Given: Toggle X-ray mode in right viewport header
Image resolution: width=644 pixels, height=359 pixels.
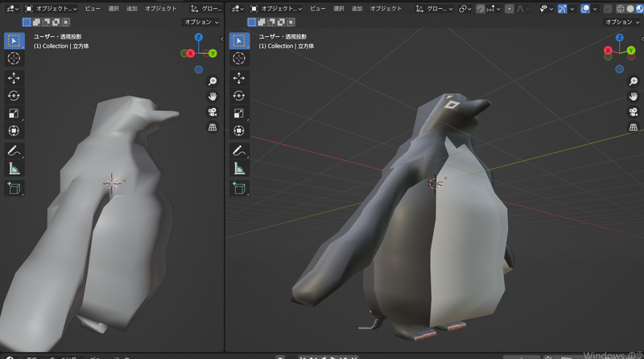Looking at the screenshot, I should [608, 9].
